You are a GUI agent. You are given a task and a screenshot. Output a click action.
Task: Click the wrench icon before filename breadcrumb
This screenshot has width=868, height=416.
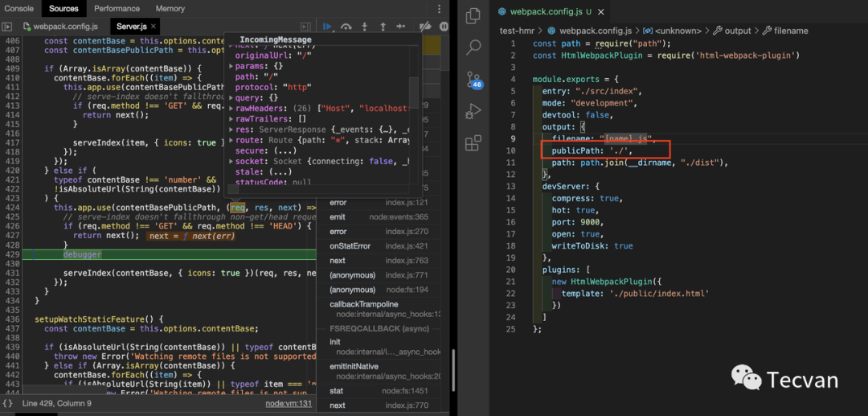tap(767, 31)
